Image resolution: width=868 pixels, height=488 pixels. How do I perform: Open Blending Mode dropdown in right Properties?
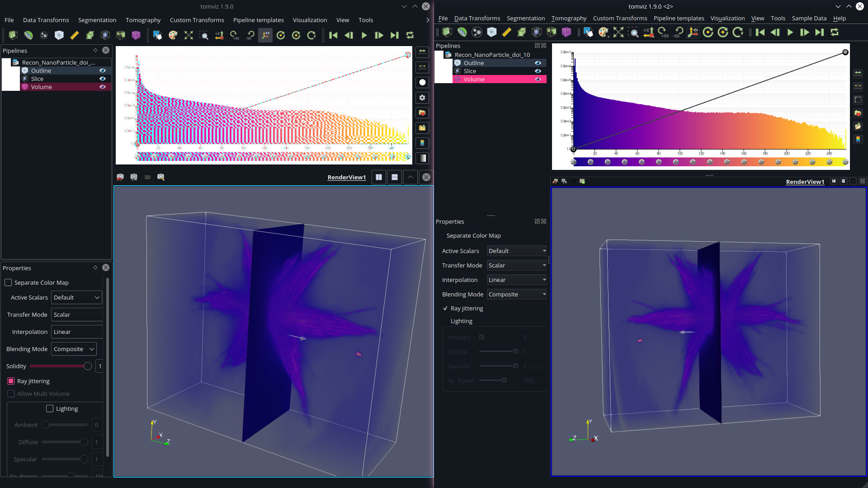517,294
